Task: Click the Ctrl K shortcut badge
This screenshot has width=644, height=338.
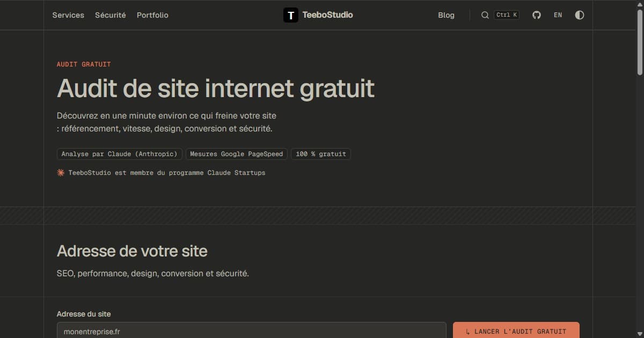Action: [507, 15]
